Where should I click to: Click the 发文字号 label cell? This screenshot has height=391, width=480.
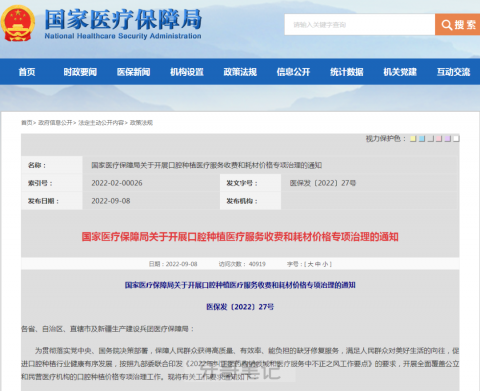pos(250,183)
